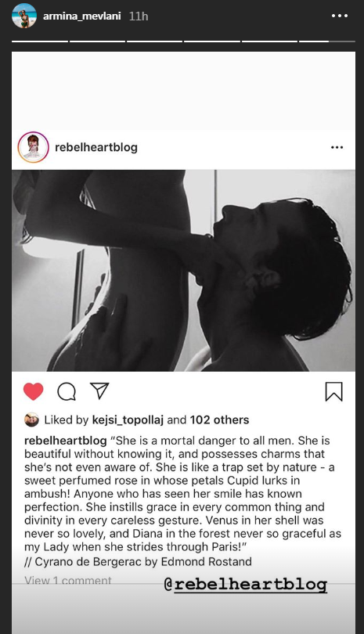
Task: Tap the @rebelheartblog mention sticker
Action: tap(246, 585)
